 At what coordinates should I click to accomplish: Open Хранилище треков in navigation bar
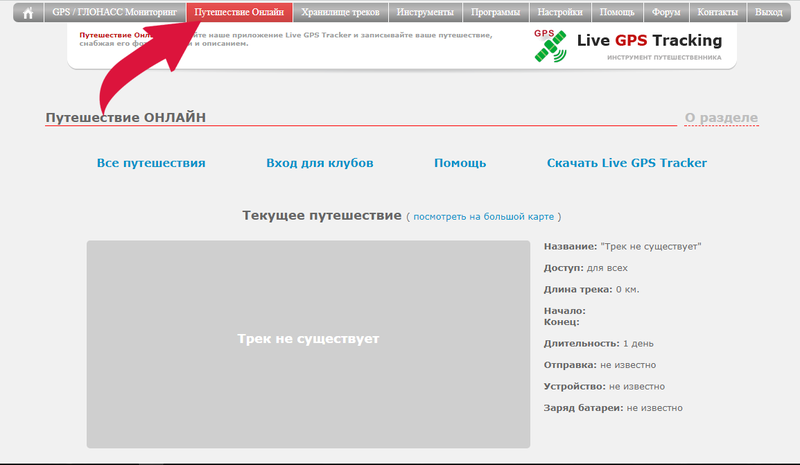point(340,13)
